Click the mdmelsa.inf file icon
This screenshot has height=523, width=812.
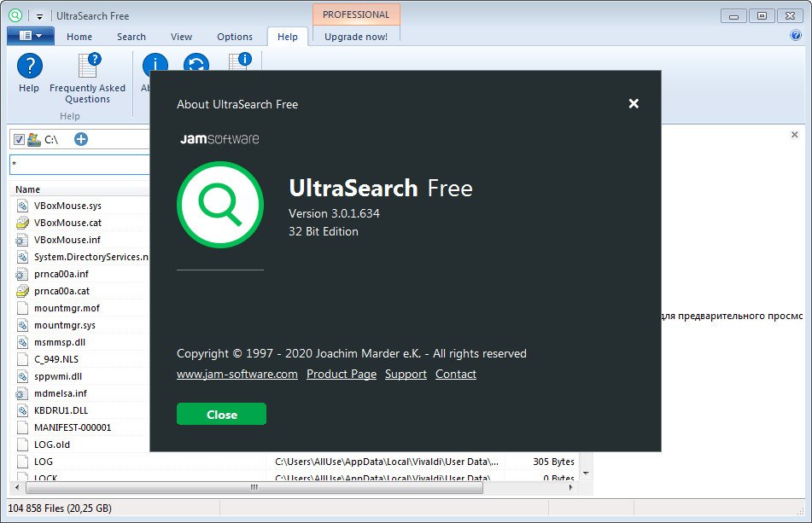(x=21, y=393)
